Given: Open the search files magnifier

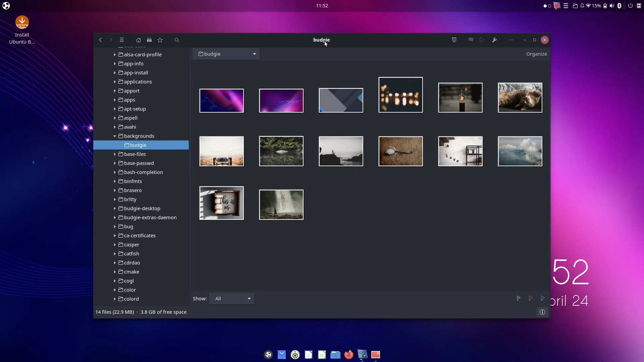Looking at the screenshot, I should tap(177, 40).
